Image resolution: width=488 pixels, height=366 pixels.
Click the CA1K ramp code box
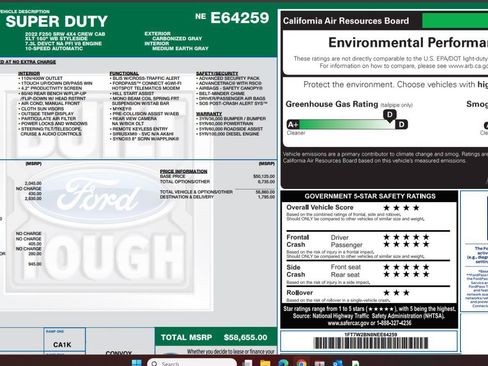click(64, 341)
